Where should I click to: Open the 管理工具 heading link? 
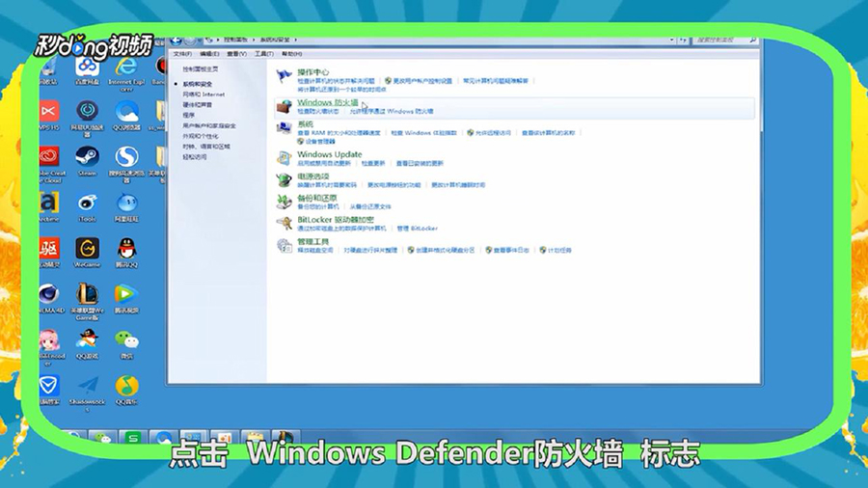click(312, 242)
